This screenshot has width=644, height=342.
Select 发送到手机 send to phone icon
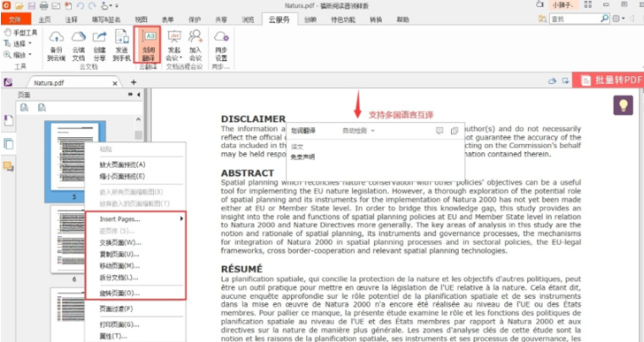(x=122, y=45)
